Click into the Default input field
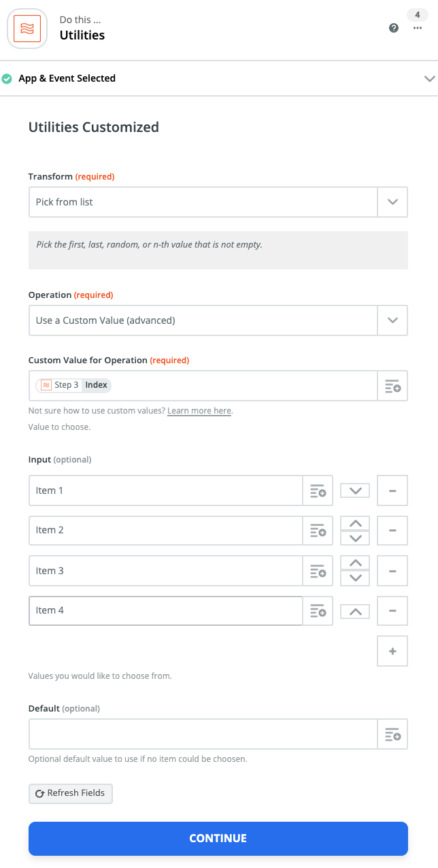This screenshot has height=868, width=438. click(x=203, y=734)
